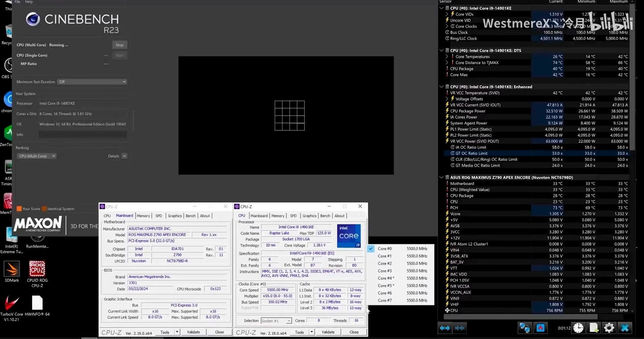
Task: Click Close button in CPU-Z Mainboard window
Action: pyautogui.click(x=219, y=332)
